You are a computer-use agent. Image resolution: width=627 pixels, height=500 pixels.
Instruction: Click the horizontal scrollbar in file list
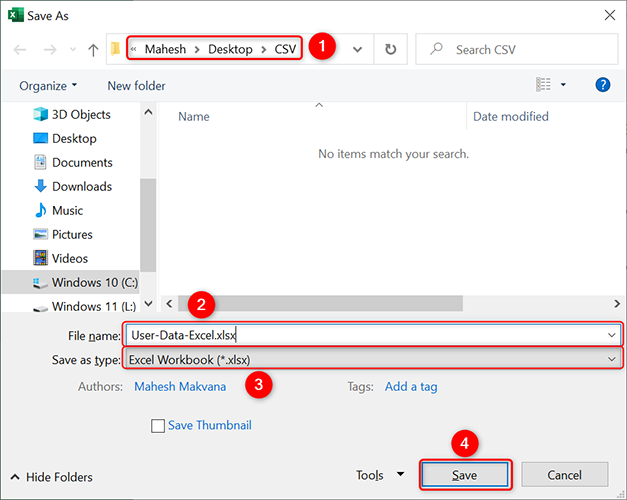tap(300, 303)
